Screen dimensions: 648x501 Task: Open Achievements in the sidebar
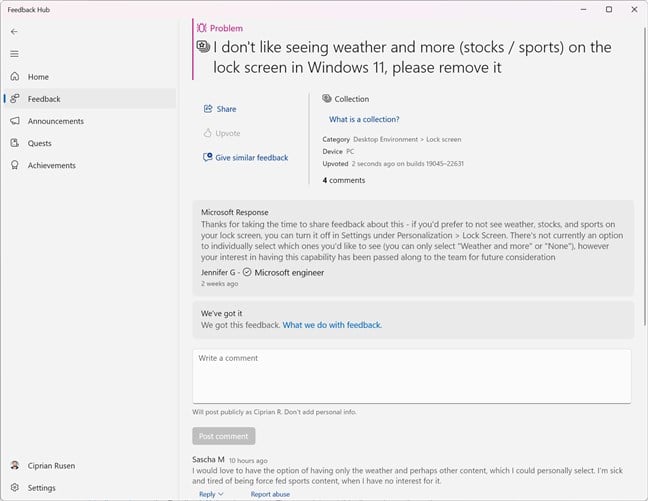coord(90,165)
